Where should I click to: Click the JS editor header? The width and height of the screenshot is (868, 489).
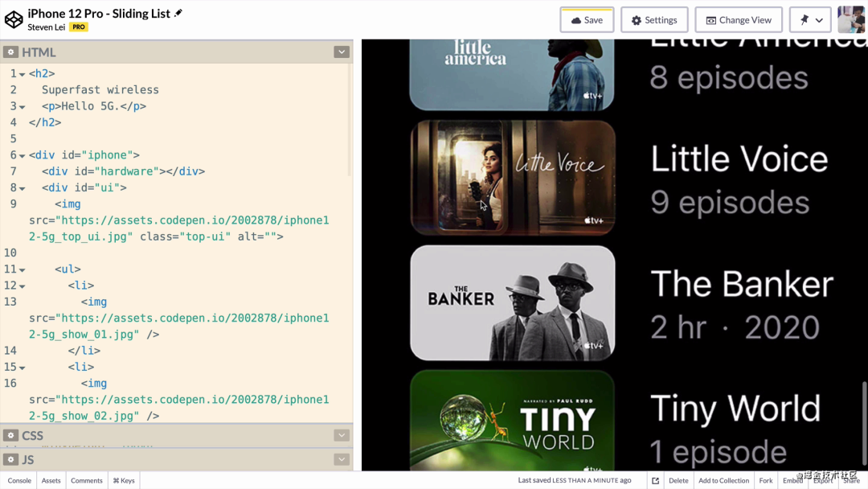176,460
